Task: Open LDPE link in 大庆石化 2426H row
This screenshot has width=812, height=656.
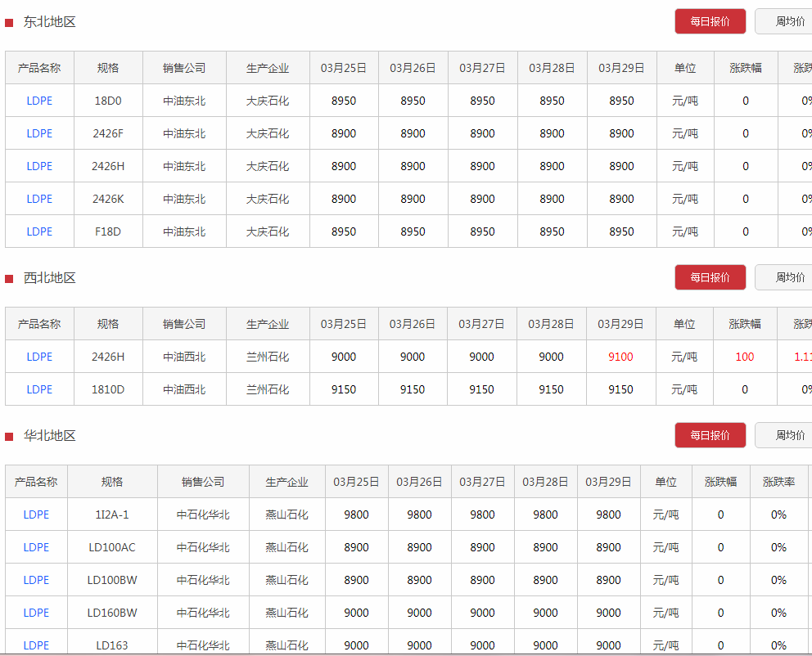Action: tap(39, 166)
